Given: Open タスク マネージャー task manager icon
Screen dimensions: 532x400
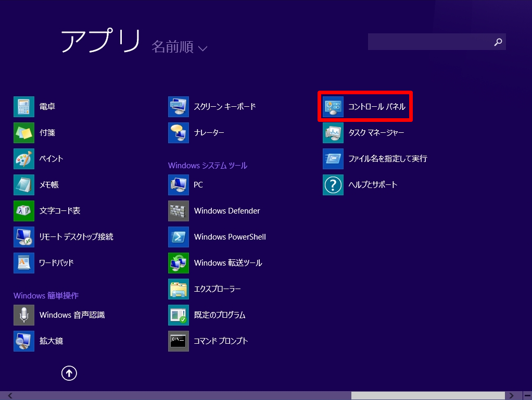Looking at the screenshot, I should pyautogui.click(x=333, y=133).
